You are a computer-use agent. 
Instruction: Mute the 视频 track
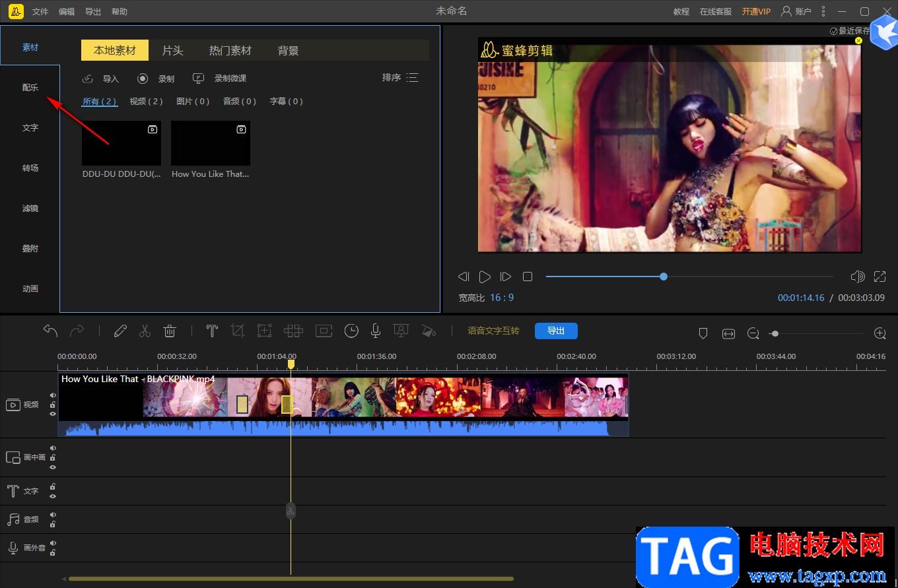coord(53,396)
